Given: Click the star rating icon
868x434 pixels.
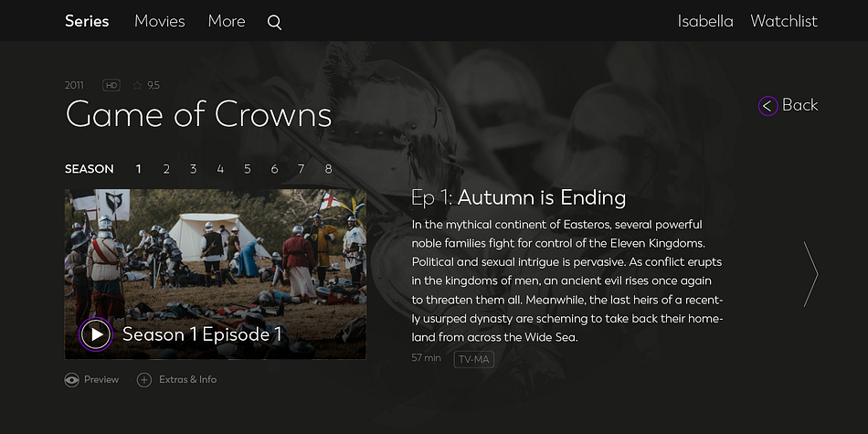Looking at the screenshot, I should point(137,85).
